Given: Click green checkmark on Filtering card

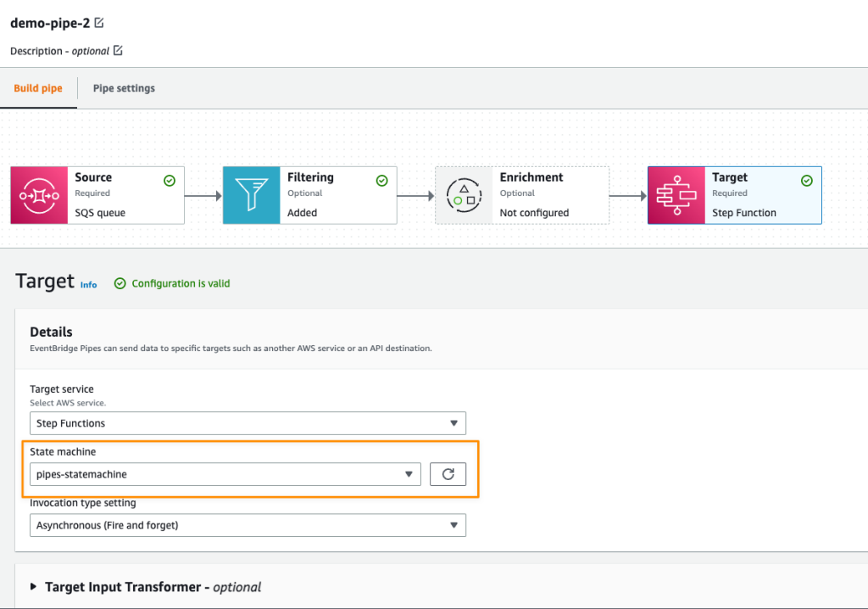Looking at the screenshot, I should tap(381, 181).
